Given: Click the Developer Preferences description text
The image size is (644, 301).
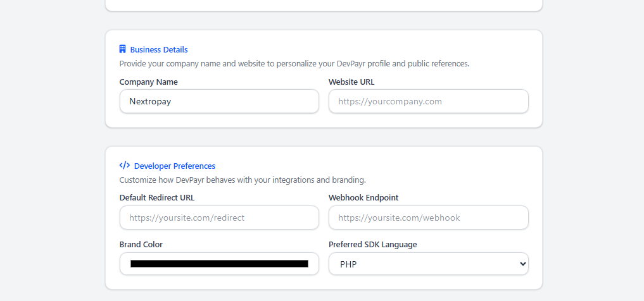Looking at the screenshot, I should 243,180.
